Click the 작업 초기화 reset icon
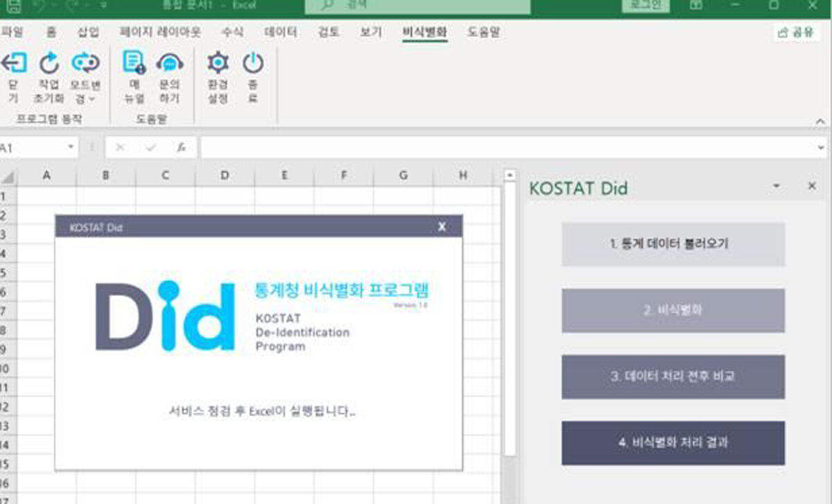Image resolution: width=832 pixels, height=504 pixels. point(49,64)
